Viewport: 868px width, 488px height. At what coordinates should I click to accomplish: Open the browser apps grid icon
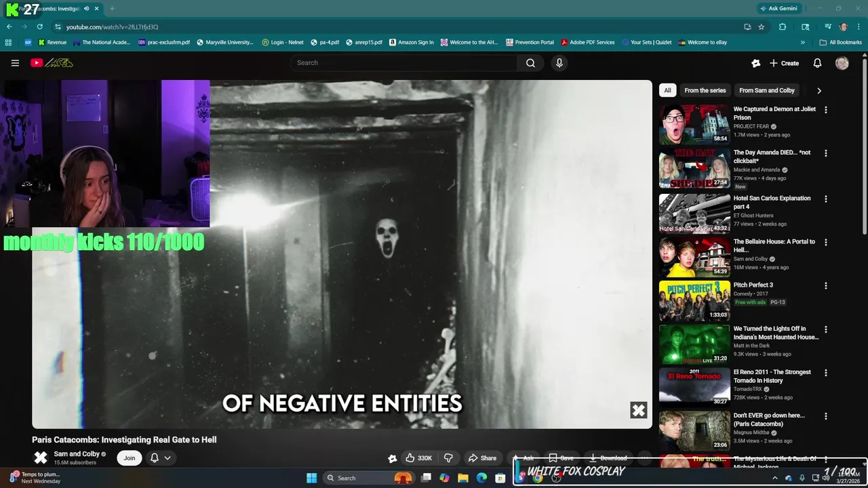tap(8, 42)
